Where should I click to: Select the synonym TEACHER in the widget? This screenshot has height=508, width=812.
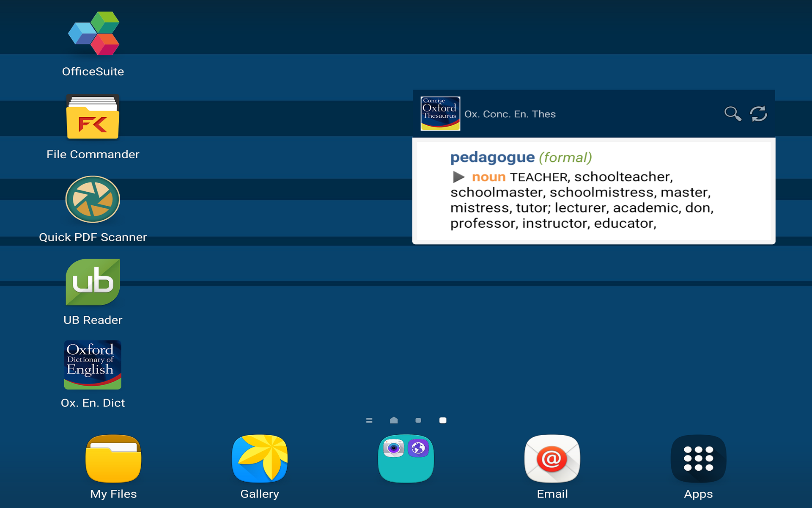click(x=538, y=177)
